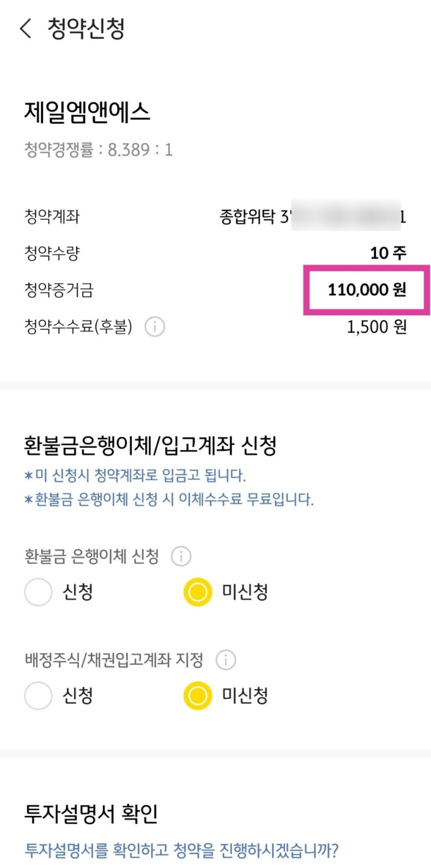Viewport: 431px width, 868px height.
Task: Tap the 미 신청시 청약계좌로 입금고 notice
Action: 135,476
